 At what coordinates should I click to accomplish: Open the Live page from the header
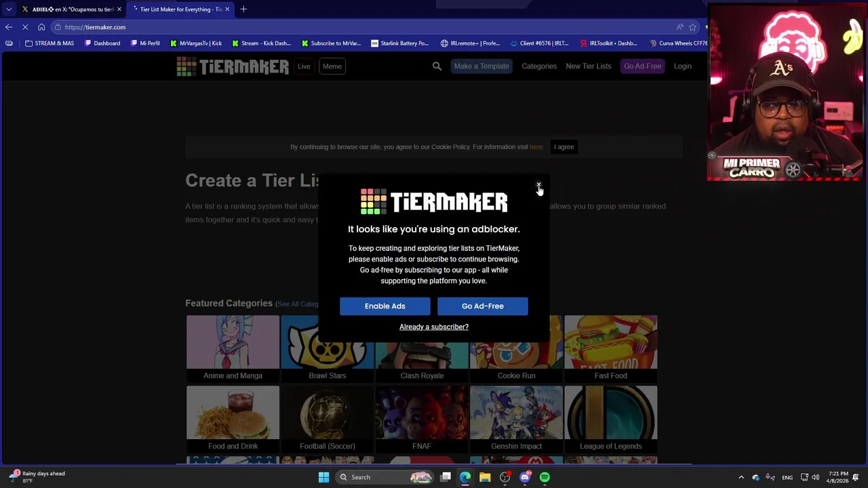tap(304, 66)
